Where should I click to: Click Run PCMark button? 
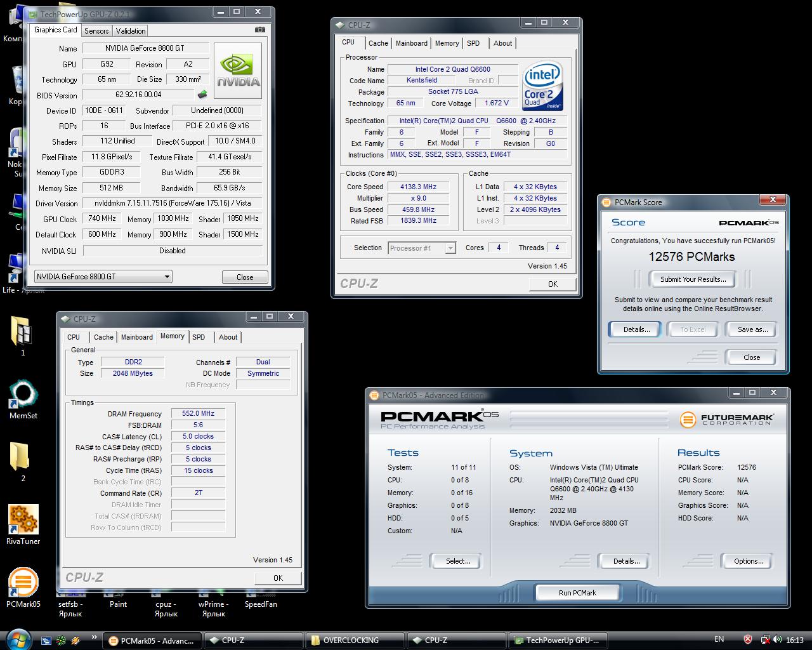coord(577,592)
